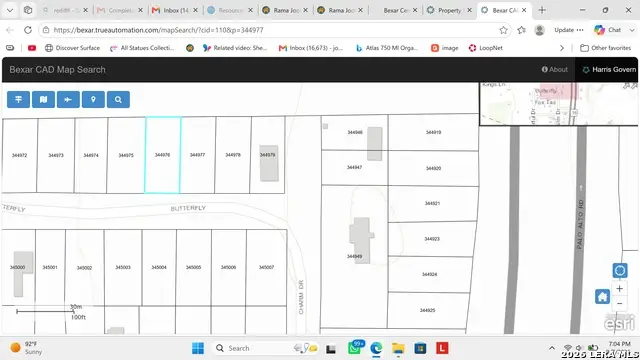Open the layers tool button
The height and width of the screenshot is (360, 640).
18,99
